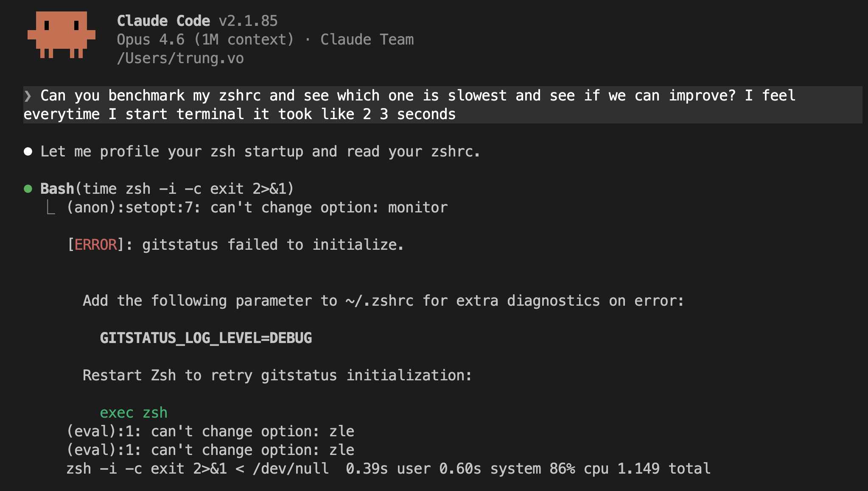Click the Claude Team plan label
Viewport: 868px width, 491px height.
click(367, 40)
